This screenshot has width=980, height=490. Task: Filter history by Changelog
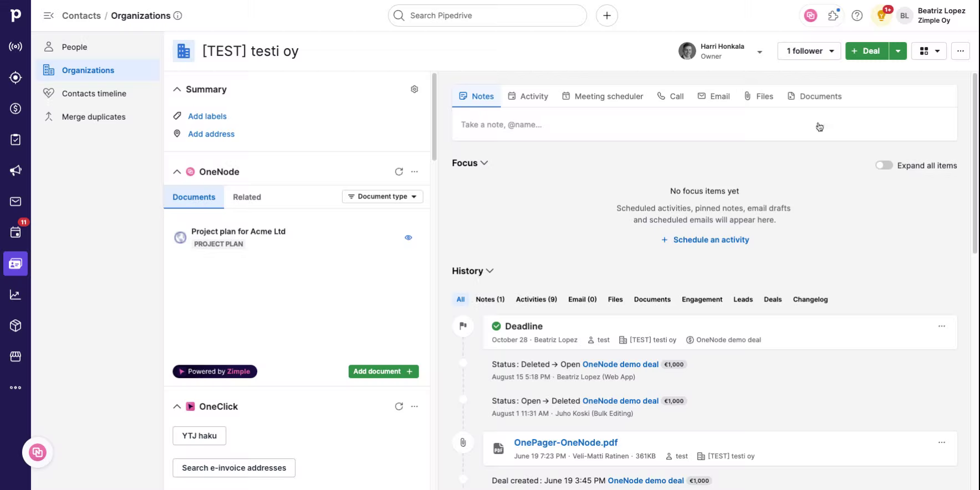[x=810, y=299]
